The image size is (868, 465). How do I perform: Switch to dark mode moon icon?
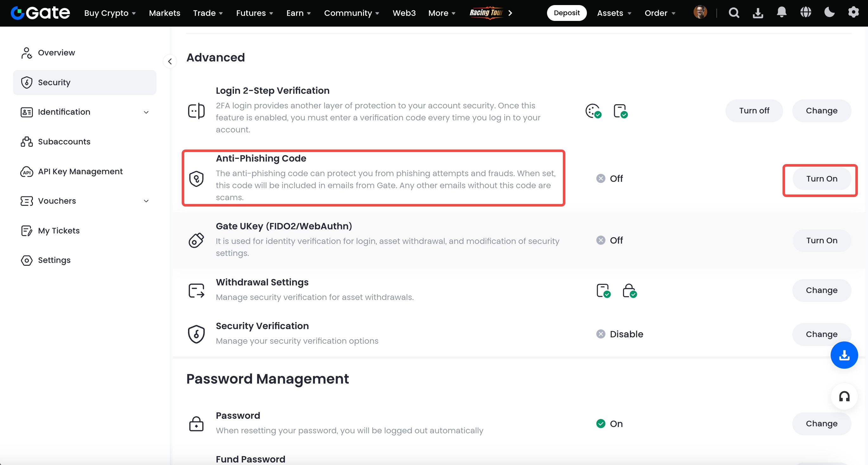click(x=829, y=12)
